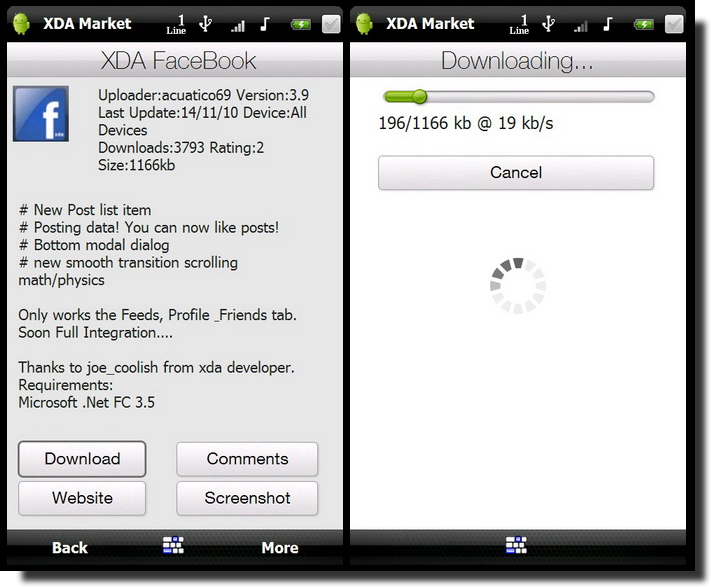Cancel the current download
Image resolution: width=711 pixels, height=587 pixels.
516,173
